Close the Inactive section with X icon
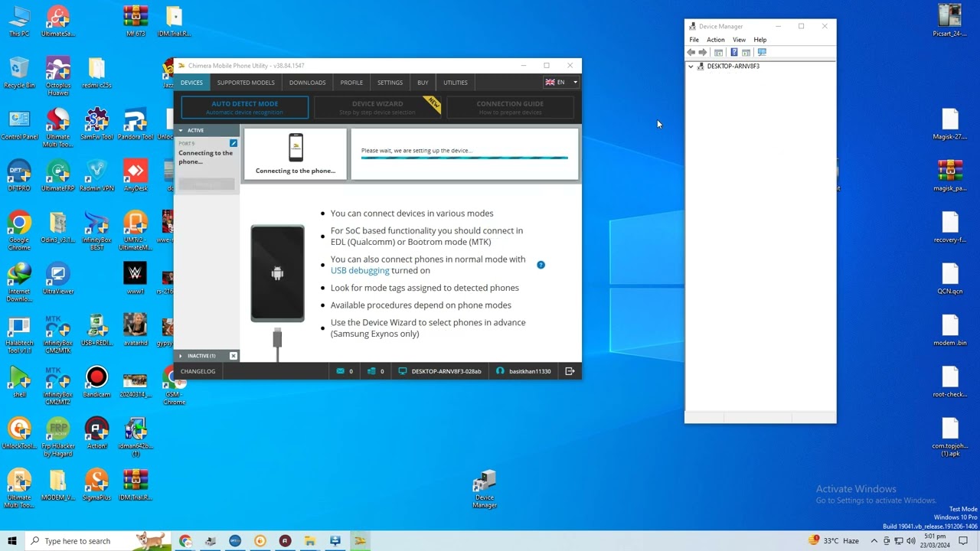980x551 pixels. tap(234, 356)
